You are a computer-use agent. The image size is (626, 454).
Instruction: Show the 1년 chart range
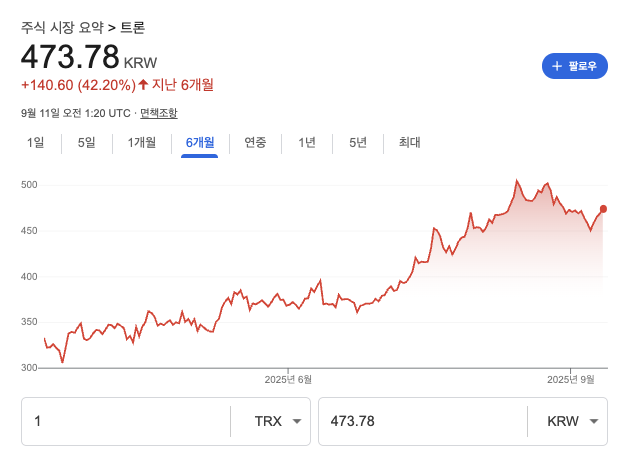click(307, 142)
